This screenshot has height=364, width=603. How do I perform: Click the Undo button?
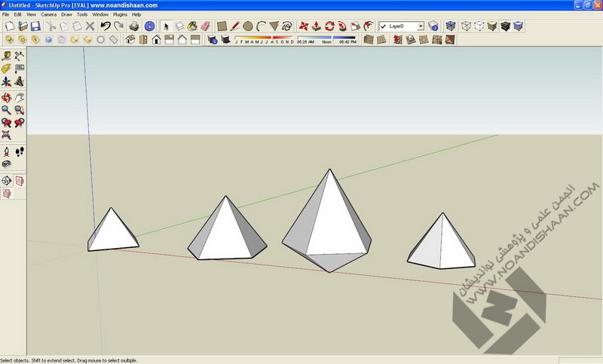click(106, 26)
